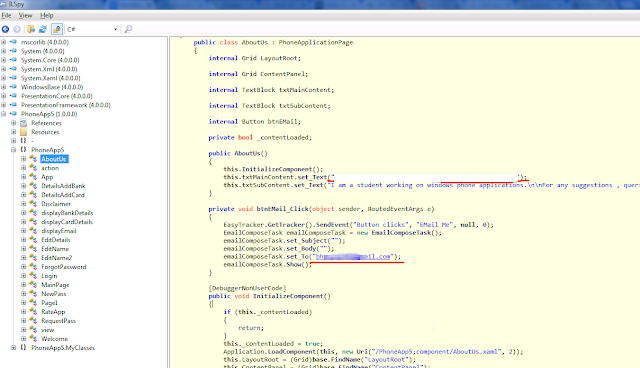Image resolution: width=640 pixels, height=368 pixels.
Task: Open the File menu
Action: [x=6, y=16]
